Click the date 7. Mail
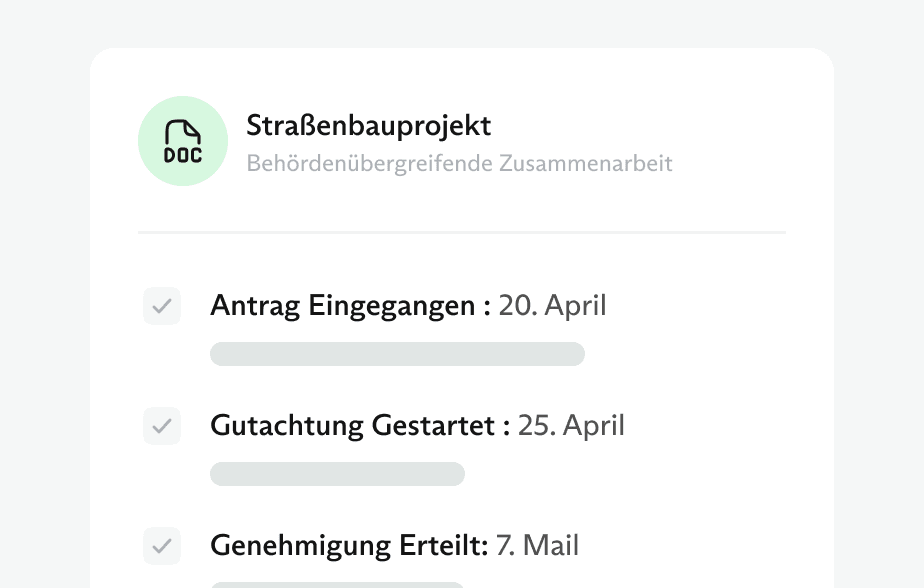 (x=538, y=546)
